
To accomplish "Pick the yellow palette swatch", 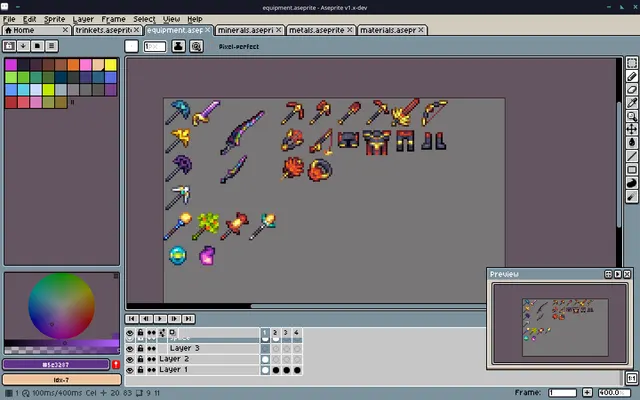I will click(111, 65).
